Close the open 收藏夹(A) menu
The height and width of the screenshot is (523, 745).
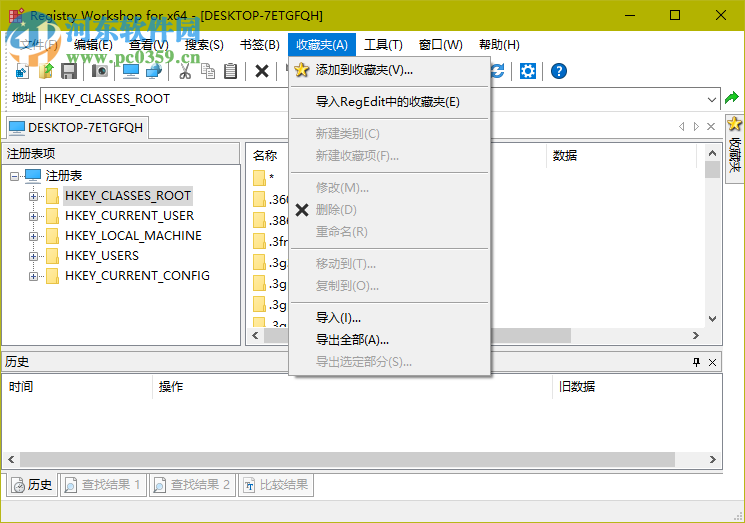click(x=322, y=45)
